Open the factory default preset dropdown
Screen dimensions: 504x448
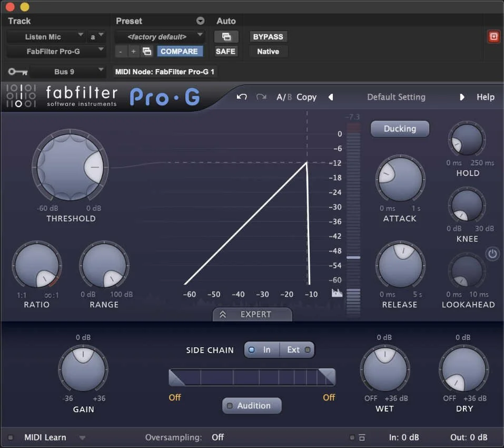pos(159,37)
